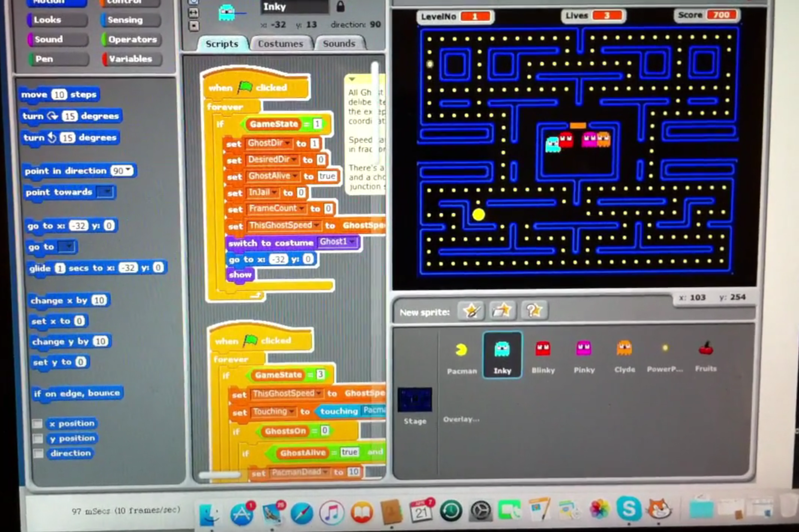
Task: Open the Variables block category
Action: point(133,59)
